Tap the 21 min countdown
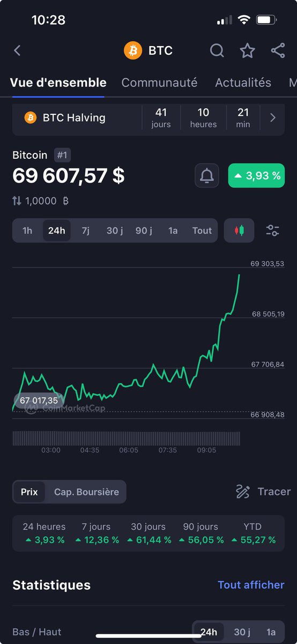The height and width of the screenshot is (644, 297). (243, 118)
